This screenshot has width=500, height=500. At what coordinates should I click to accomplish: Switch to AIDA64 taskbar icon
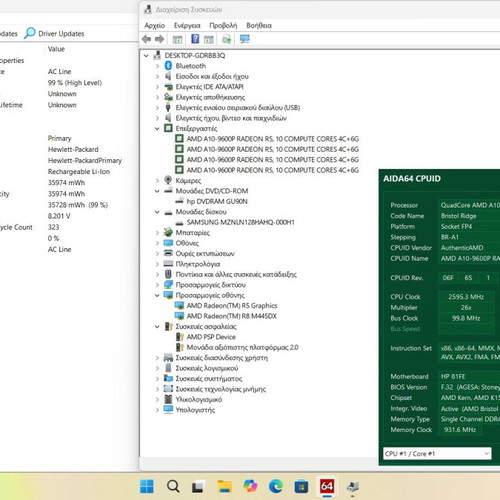tap(327, 486)
